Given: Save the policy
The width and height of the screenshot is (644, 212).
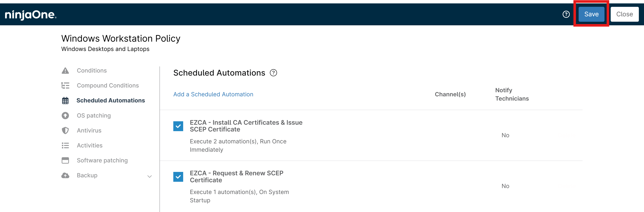Looking at the screenshot, I should tap(591, 14).
